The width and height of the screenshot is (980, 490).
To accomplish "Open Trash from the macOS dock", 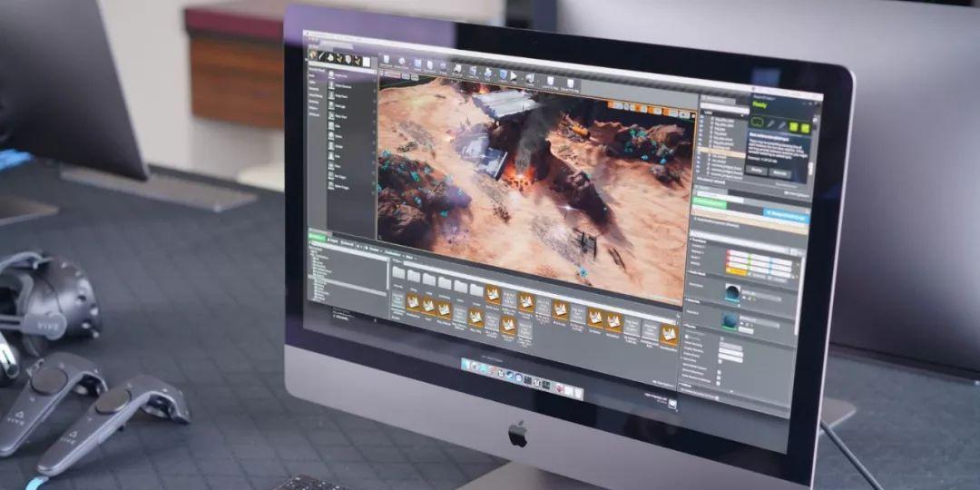I will coord(577,394).
